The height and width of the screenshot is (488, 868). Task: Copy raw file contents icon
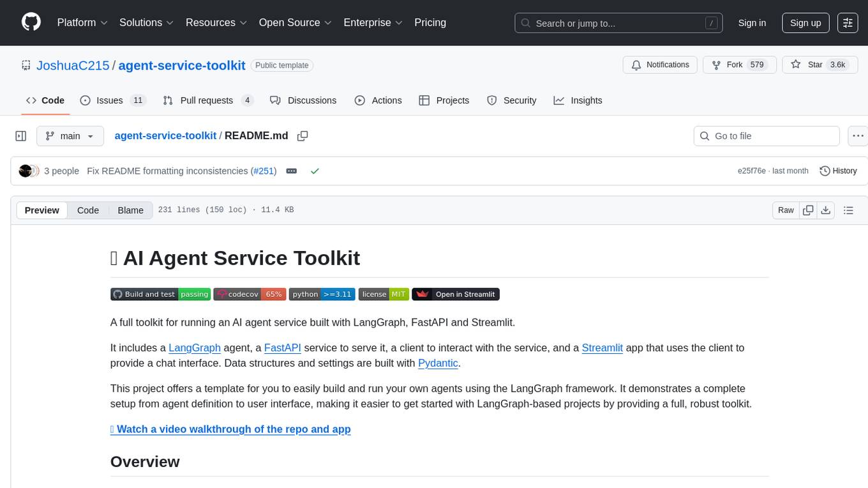click(809, 210)
